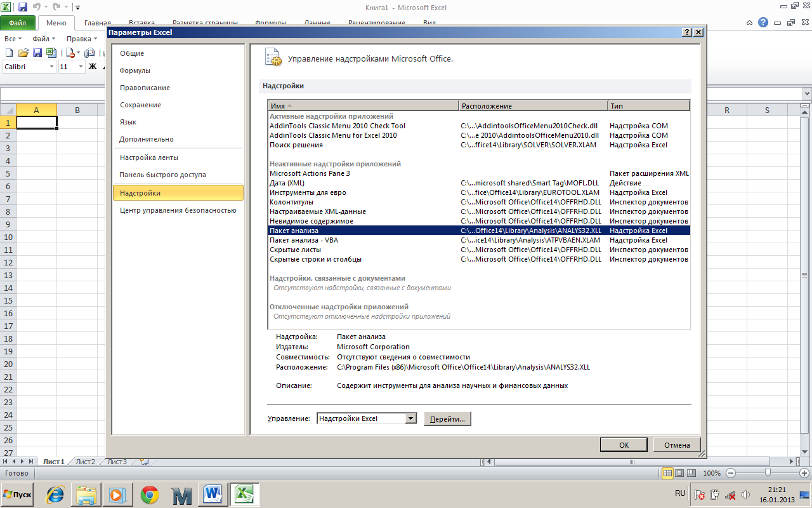The width and height of the screenshot is (812, 508).
Task: Select the Колонтитулы add-in row
Action: pyautogui.click(x=479, y=202)
